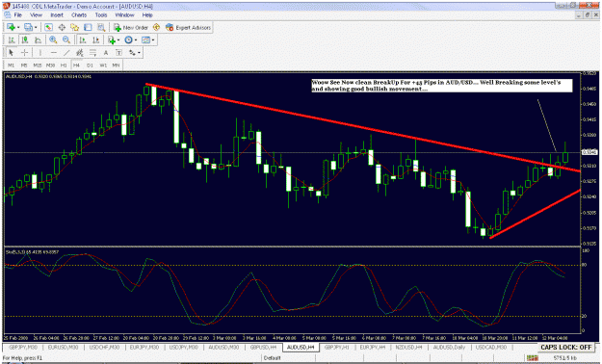Screen dimensions: 602x364
Task: Switch to the NZDUSD,H4 chart tab
Action: (408, 347)
